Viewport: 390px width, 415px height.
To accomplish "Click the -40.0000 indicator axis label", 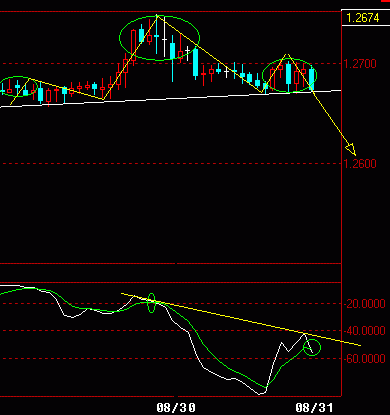I will (x=365, y=331).
